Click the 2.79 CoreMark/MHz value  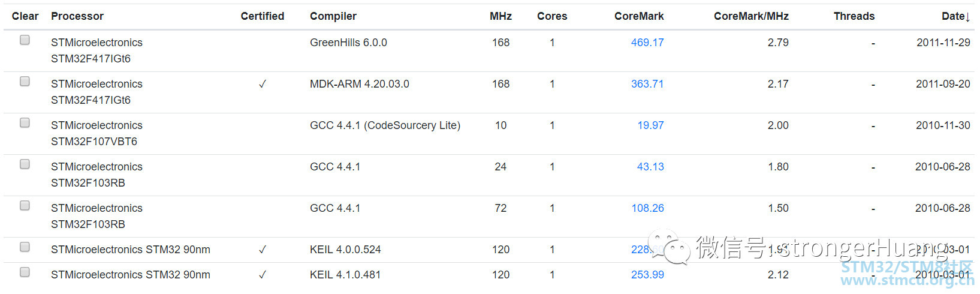pos(778,43)
